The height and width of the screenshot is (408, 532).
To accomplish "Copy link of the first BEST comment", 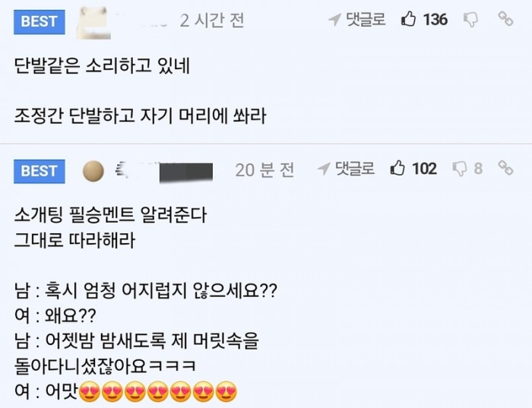I will pyautogui.click(x=506, y=20).
